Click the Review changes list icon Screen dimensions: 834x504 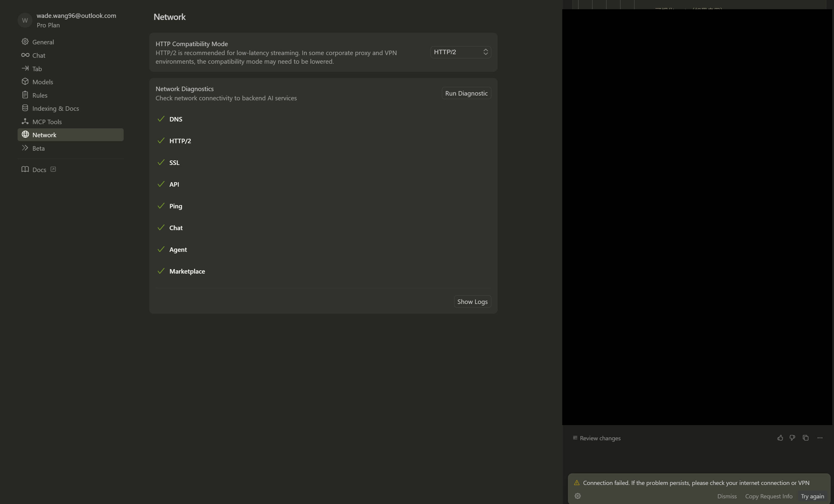pyautogui.click(x=575, y=438)
